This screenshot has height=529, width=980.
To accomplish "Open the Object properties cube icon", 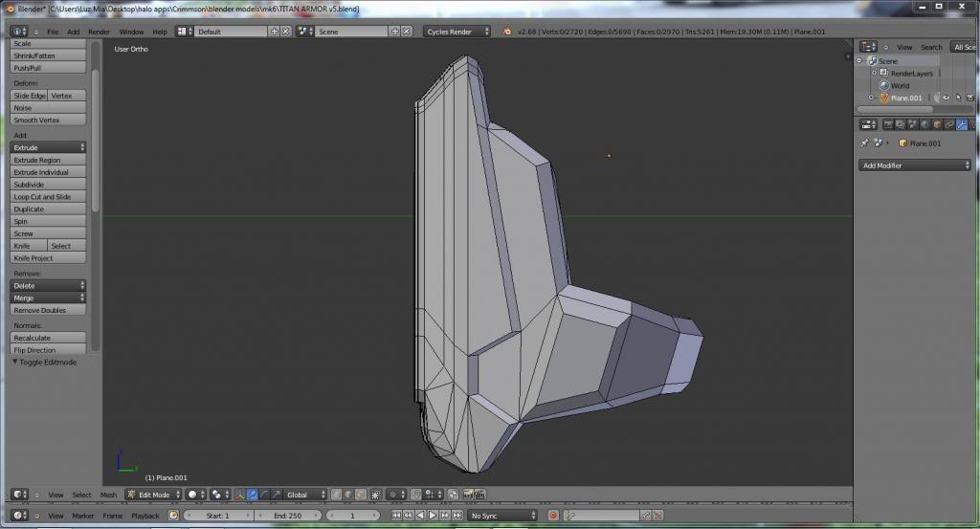I will pos(937,124).
